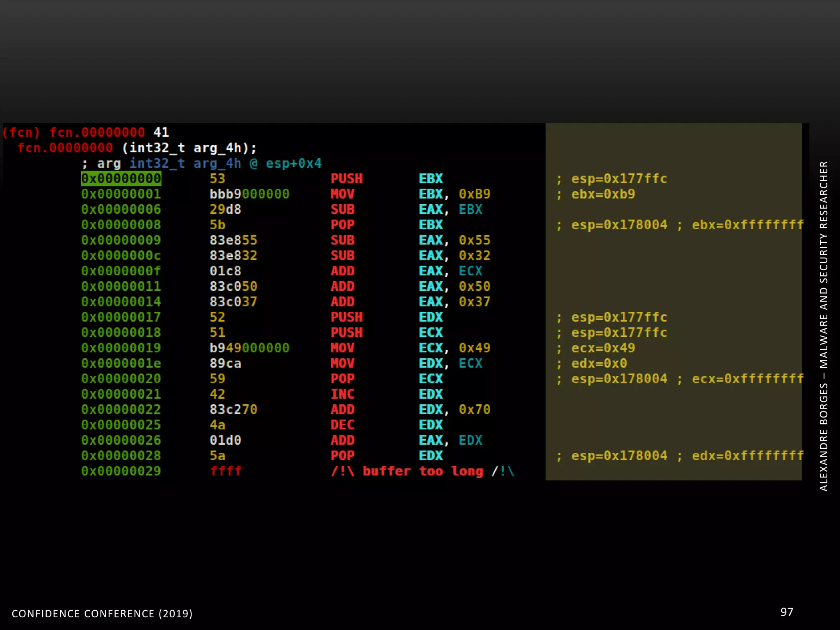Select opcode bytes bbb9000000
The width and height of the screenshot is (840, 630).
249,194
